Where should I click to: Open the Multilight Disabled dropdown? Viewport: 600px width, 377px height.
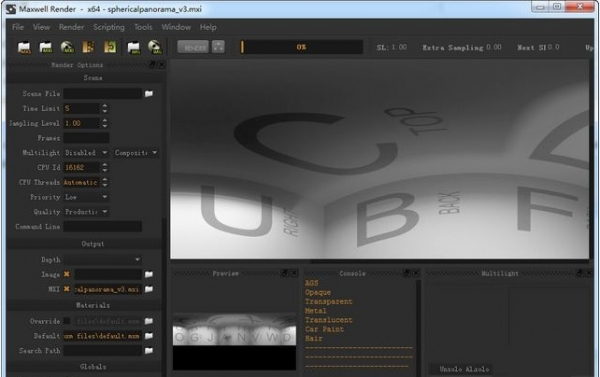click(x=86, y=153)
